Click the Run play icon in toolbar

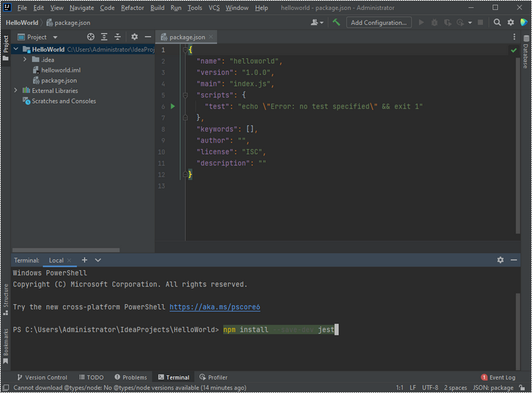tap(421, 23)
